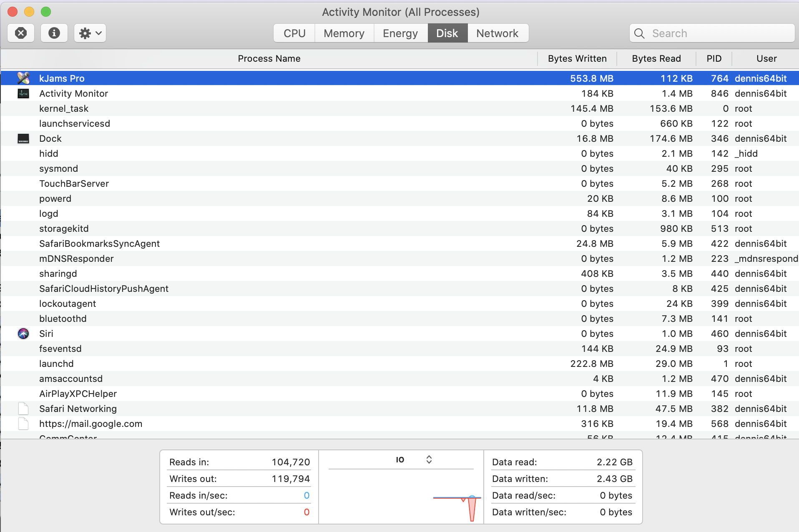
Task: Switch to the CPU tab
Action: pos(294,33)
